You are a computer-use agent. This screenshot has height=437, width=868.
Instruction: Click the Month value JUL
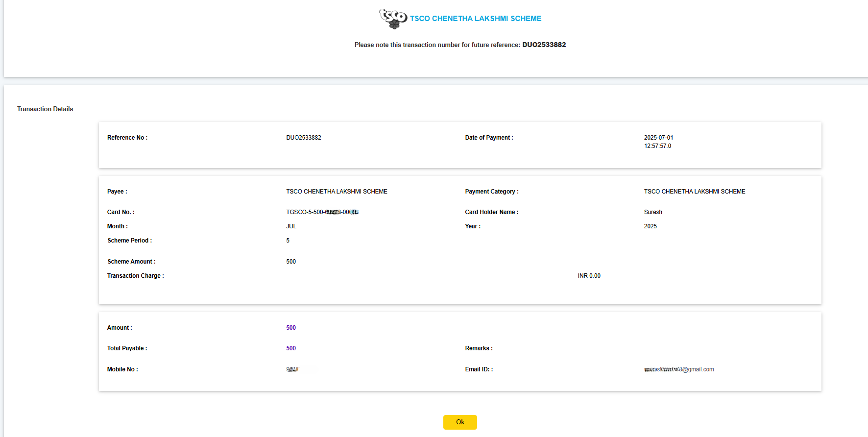[x=291, y=226]
